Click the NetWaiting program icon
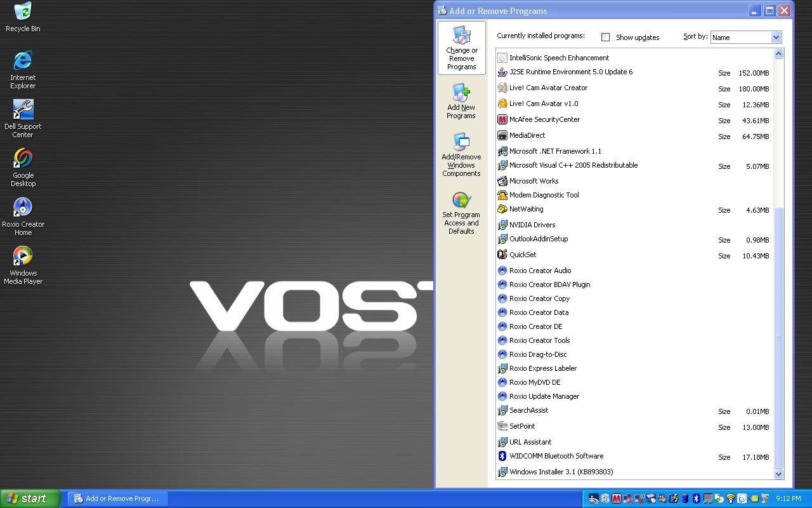 502,210
